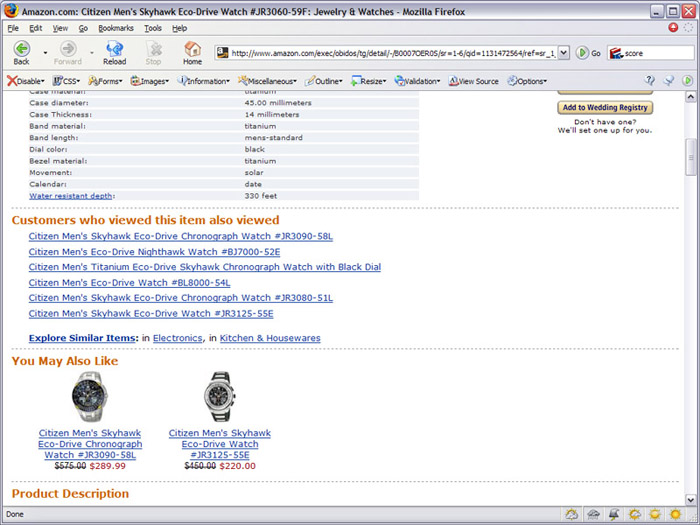Click the question mark icon in developer toolbar
This screenshot has height=525, width=700.
(x=650, y=80)
